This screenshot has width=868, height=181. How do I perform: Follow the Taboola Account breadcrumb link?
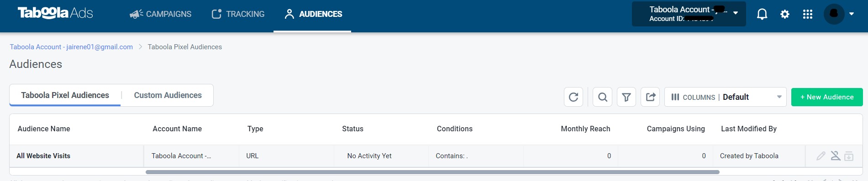click(x=71, y=47)
